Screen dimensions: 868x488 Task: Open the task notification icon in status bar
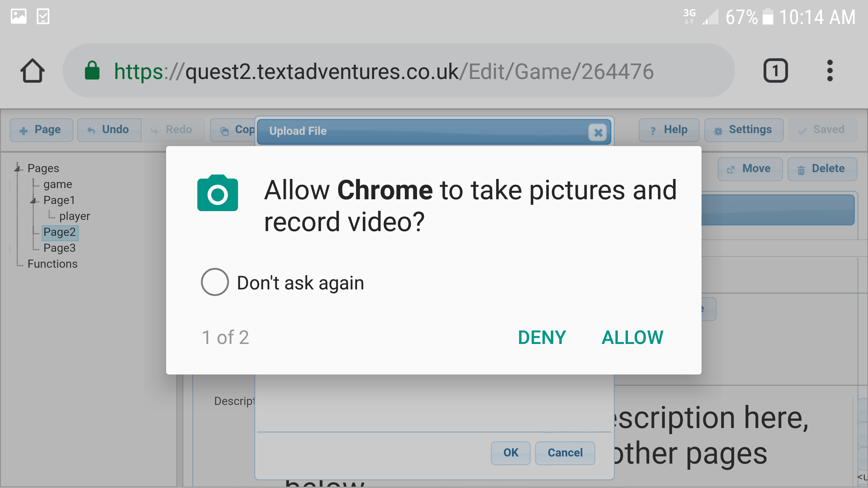click(x=43, y=16)
